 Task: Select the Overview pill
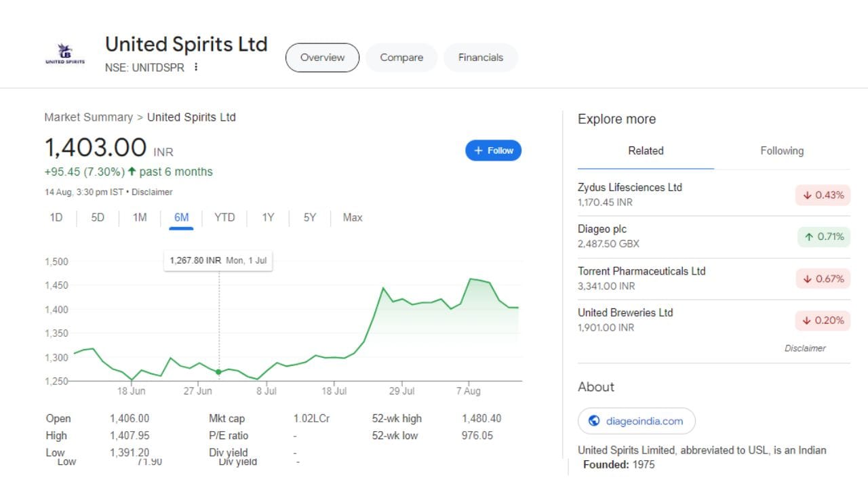coord(322,58)
